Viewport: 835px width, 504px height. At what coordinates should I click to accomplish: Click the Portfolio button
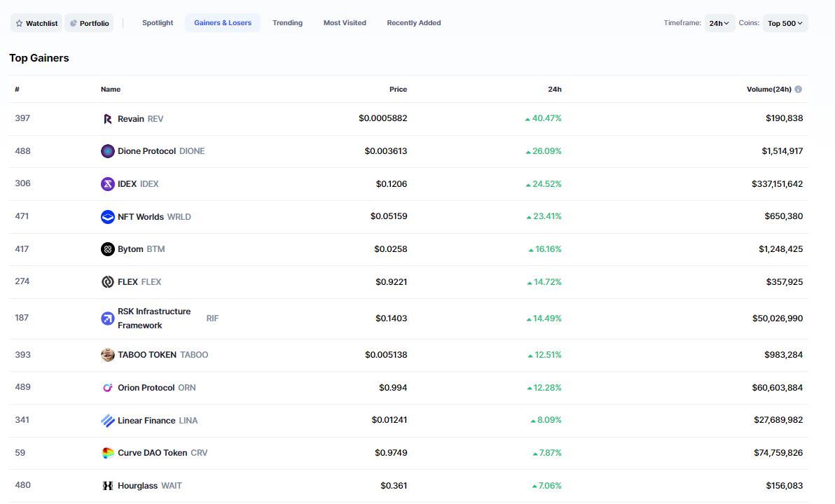[89, 23]
